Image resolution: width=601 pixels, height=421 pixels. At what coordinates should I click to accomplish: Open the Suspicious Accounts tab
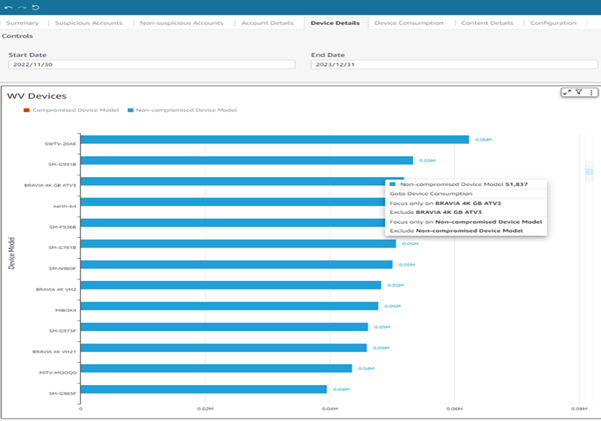click(89, 22)
